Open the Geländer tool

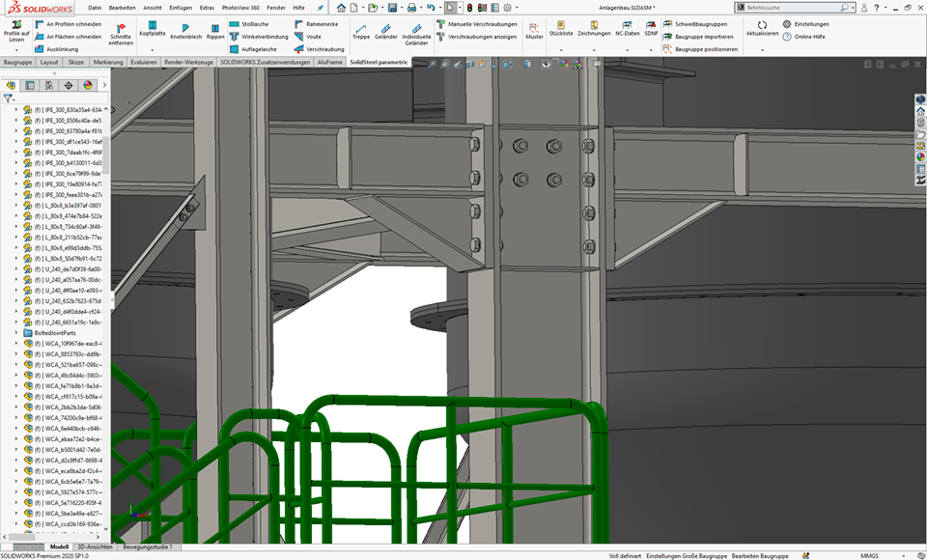[386, 30]
